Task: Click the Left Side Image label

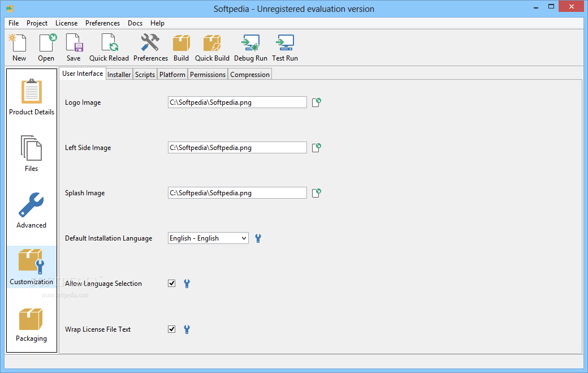Action: 88,148
